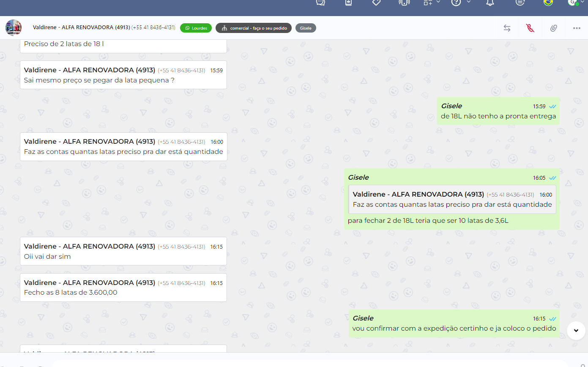This screenshot has height=367, width=588.
Task: Open the paperclip attachments icon
Action: click(x=553, y=28)
